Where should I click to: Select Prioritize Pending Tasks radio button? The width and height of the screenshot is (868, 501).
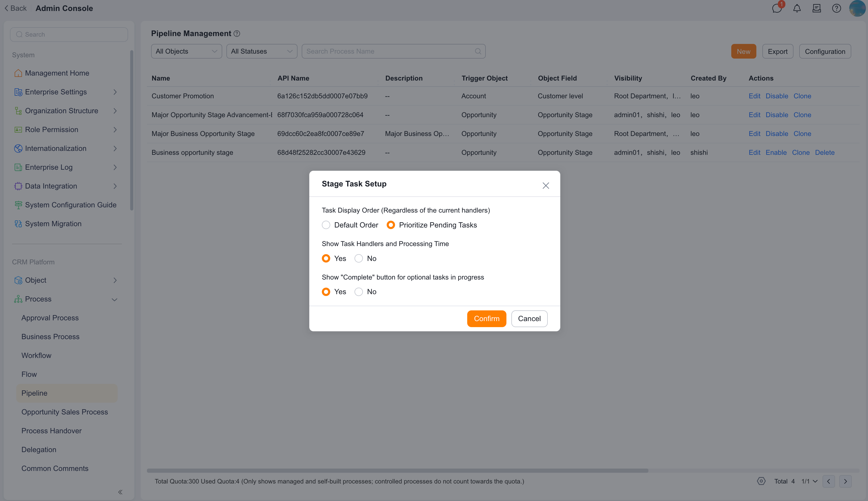[391, 225]
